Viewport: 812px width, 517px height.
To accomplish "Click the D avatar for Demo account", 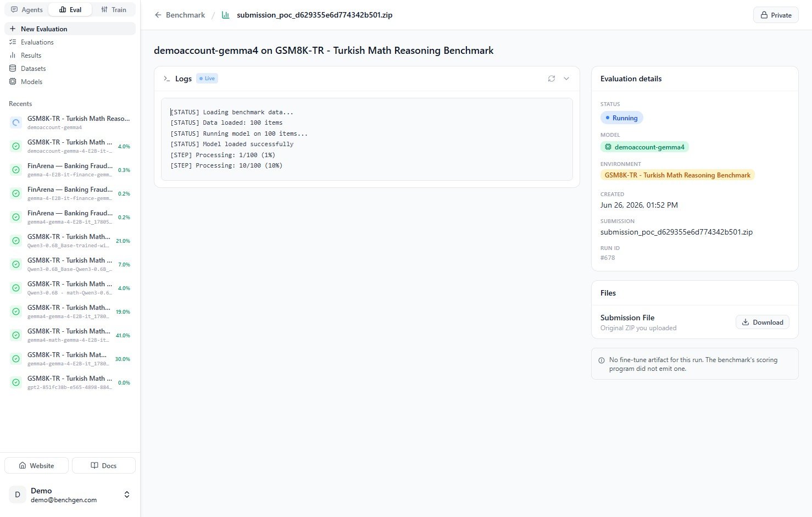I will pyautogui.click(x=18, y=494).
